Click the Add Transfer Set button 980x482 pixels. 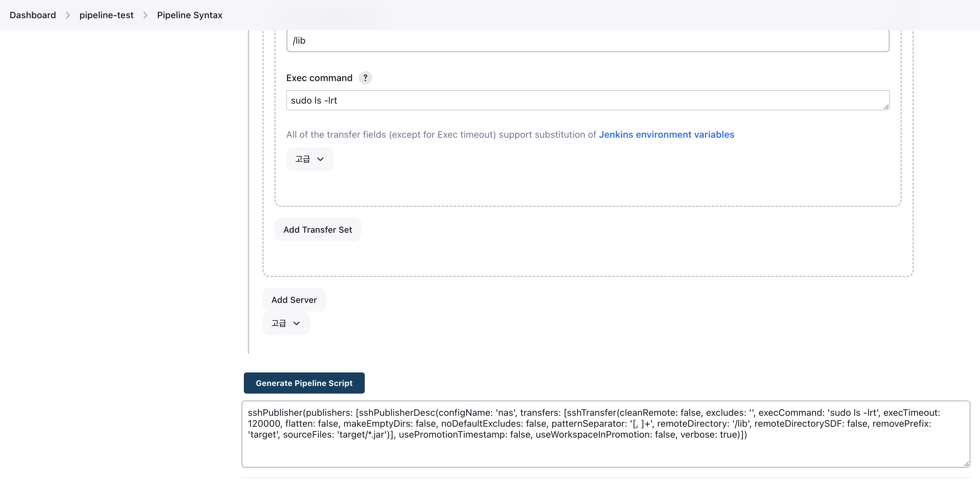[x=317, y=230]
